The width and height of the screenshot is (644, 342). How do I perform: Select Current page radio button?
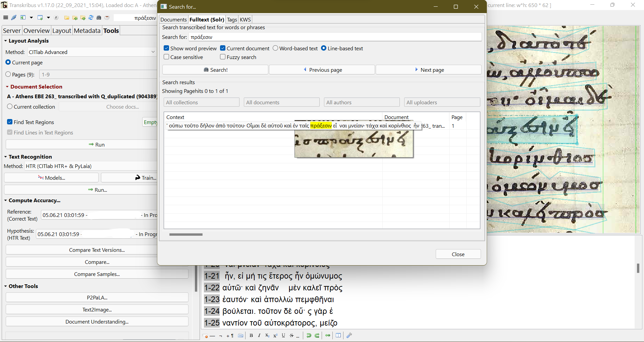[8, 62]
